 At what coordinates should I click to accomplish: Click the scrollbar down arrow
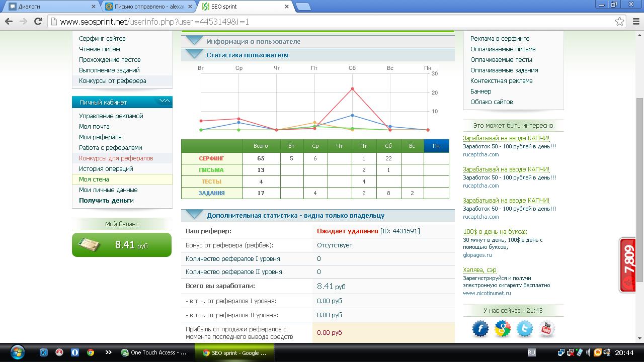tap(639, 338)
